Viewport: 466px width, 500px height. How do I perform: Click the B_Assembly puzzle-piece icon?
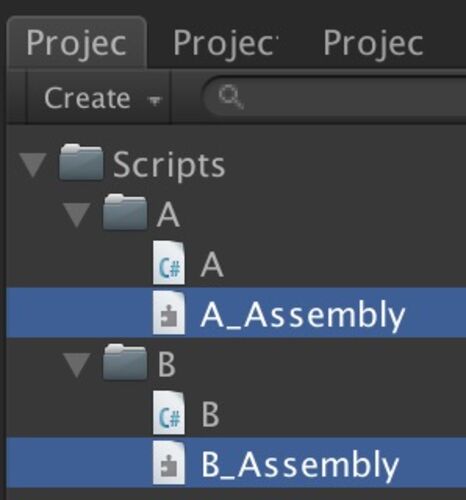pyautogui.click(x=169, y=463)
